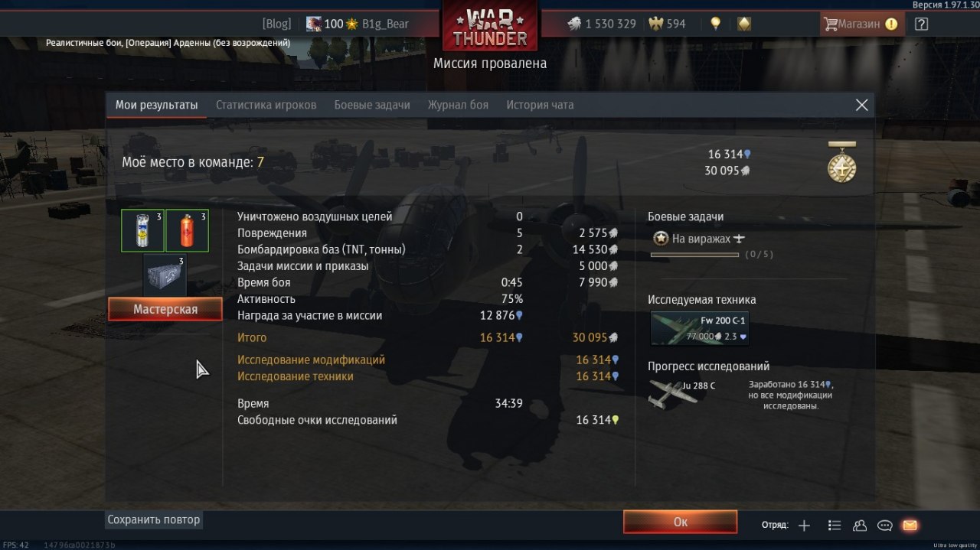Screen dimensions: 980x550
Task: Confirm with the Ок button
Action: (x=680, y=522)
